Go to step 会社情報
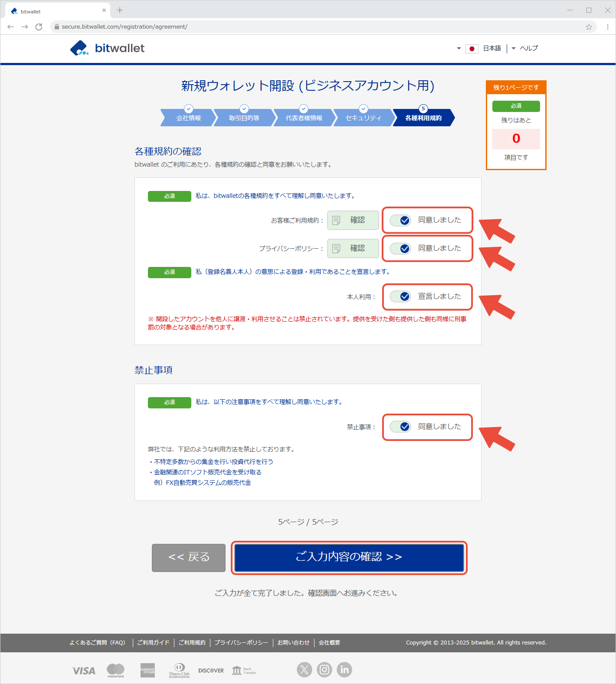Screen dimensions: 616x684 (x=189, y=118)
